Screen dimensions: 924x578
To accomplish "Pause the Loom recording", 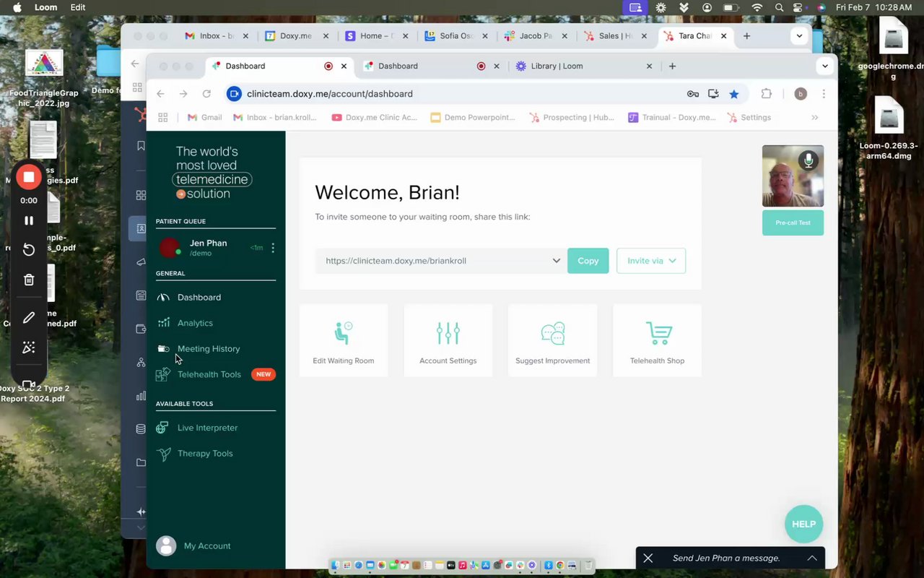I will 29,220.
